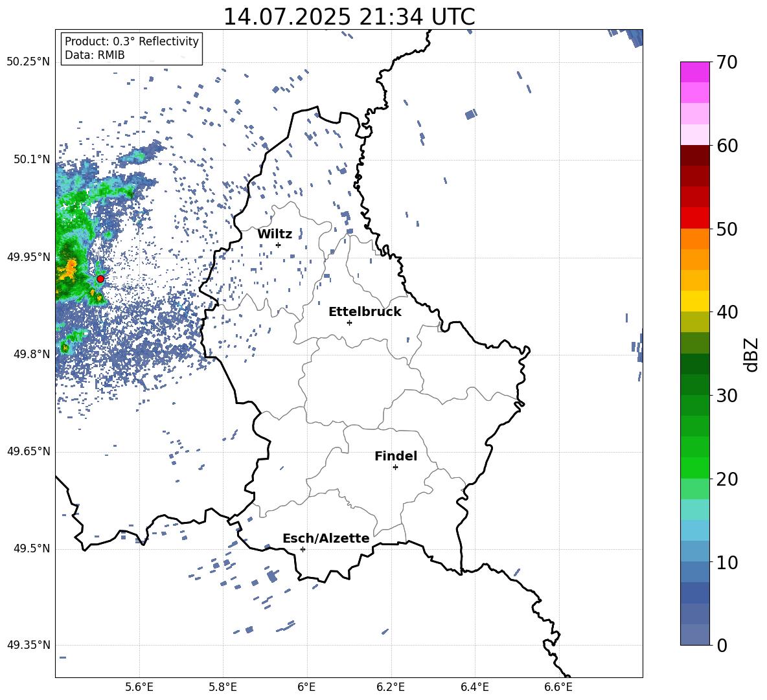Click the 20 tick on the colorbar

[x=727, y=479]
